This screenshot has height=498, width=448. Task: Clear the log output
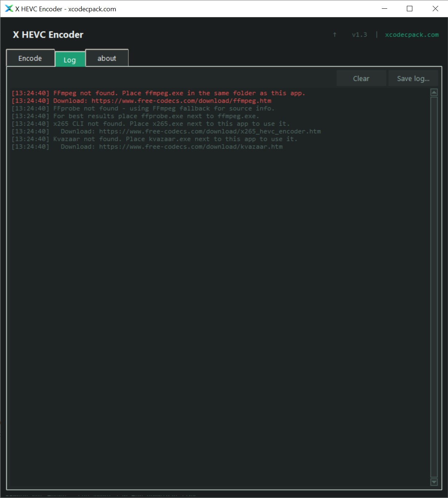(361, 78)
